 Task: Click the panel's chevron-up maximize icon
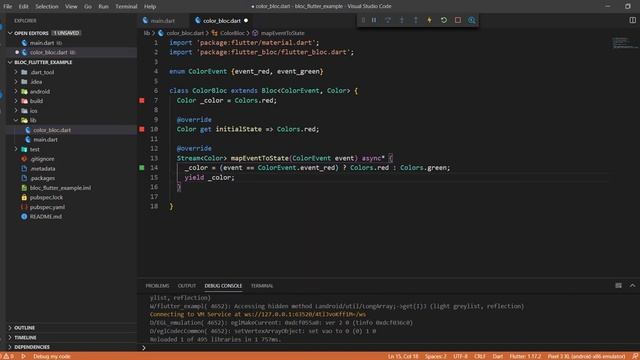tap(632, 286)
